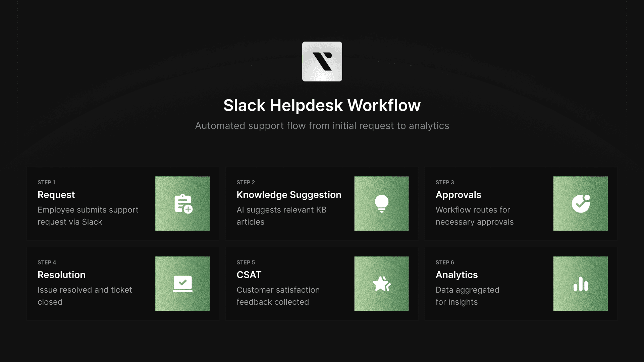Click subtitle 'Automated support flow from initial request to analytics'
Viewport: 644px width, 362px height.
[322, 126]
